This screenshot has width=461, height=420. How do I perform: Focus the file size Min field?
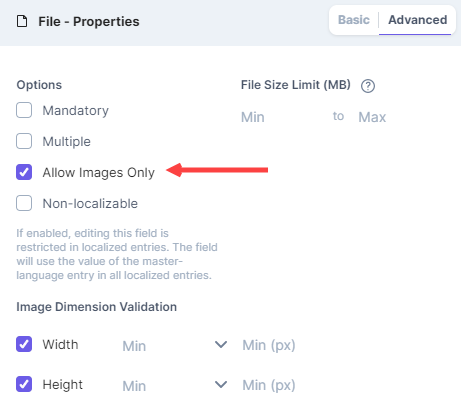tap(283, 117)
